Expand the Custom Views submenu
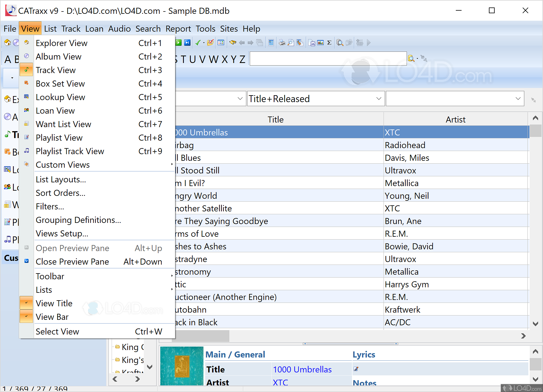543x392 pixels. click(x=63, y=165)
